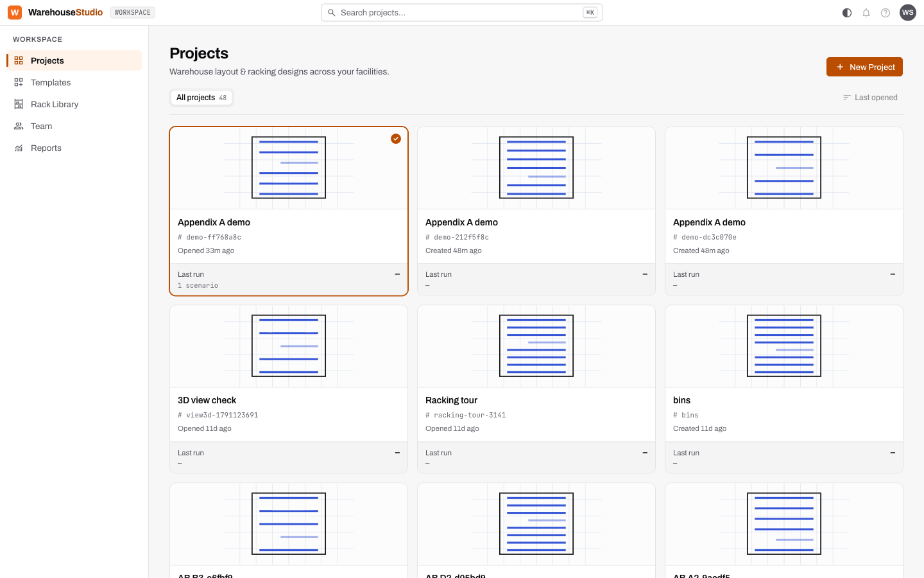Click the dash icon on bins Last run row

893,453
